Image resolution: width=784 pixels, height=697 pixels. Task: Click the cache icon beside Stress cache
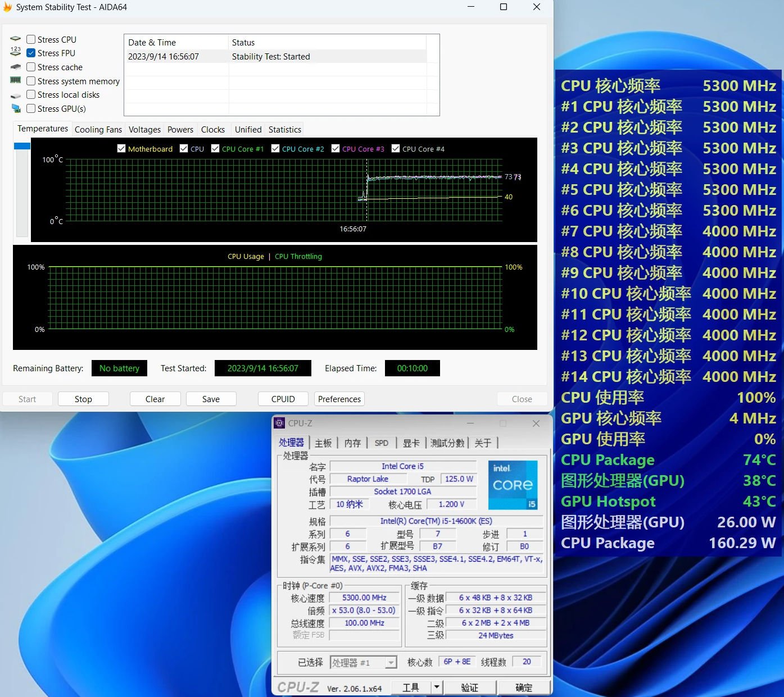[x=15, y=66]
